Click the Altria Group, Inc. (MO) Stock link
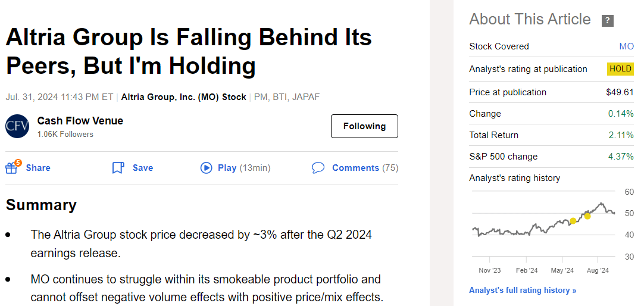 [183, 96]
